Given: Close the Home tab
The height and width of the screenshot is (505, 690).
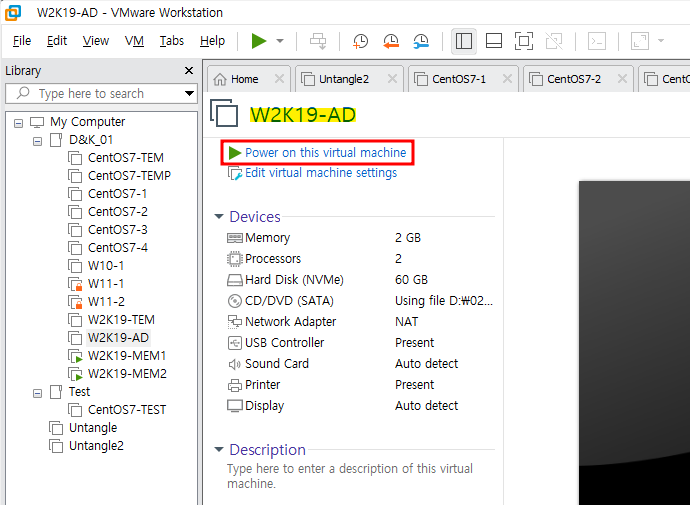Looking at the screenshot, I should pyautogui.click(x=279, y=79).
